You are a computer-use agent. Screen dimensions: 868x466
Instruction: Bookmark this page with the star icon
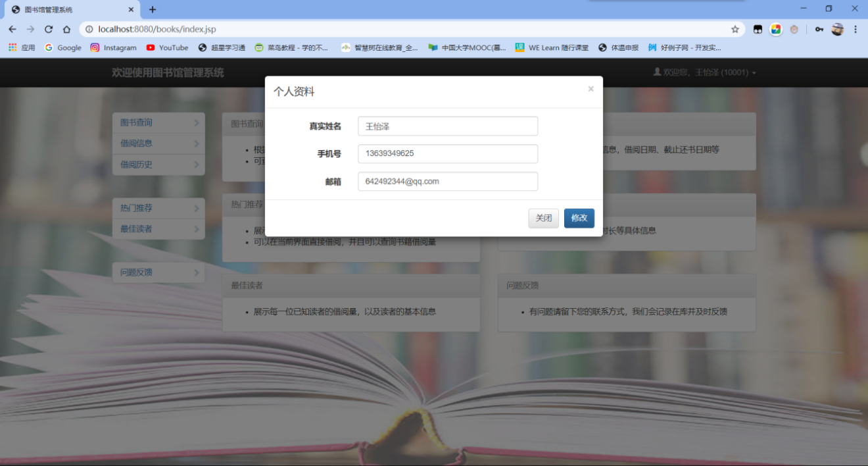(735, 29)
